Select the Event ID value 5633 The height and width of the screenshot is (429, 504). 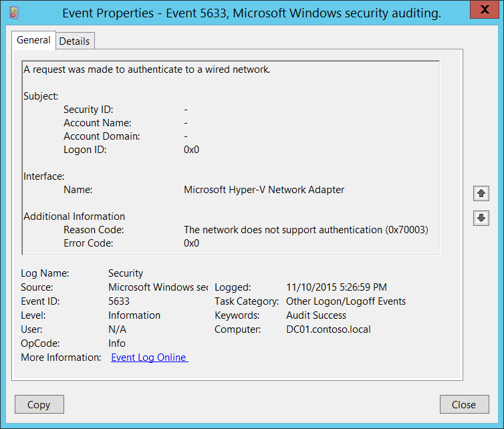point(119,301)
